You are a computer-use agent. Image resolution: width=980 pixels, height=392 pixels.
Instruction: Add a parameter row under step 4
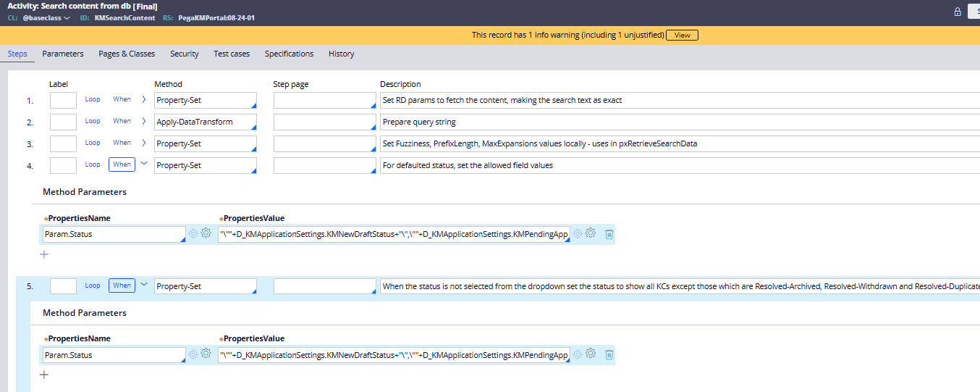click(44, 254)
